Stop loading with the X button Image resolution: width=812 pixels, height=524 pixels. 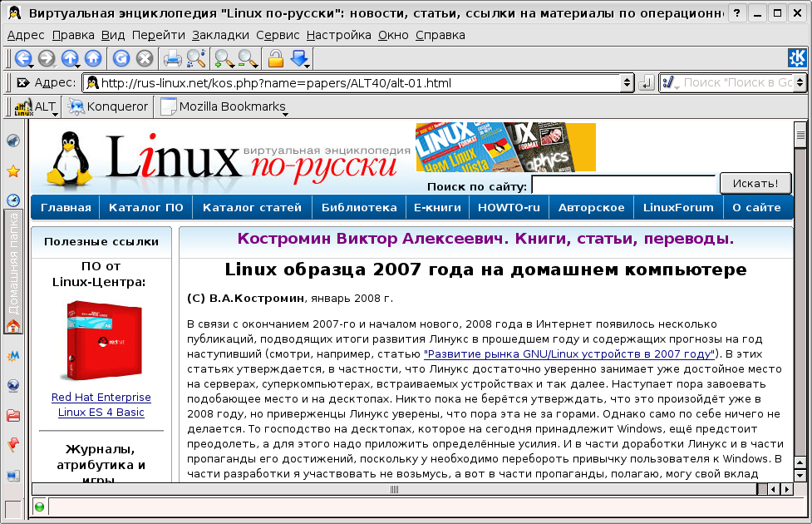[x=145, y=58]
